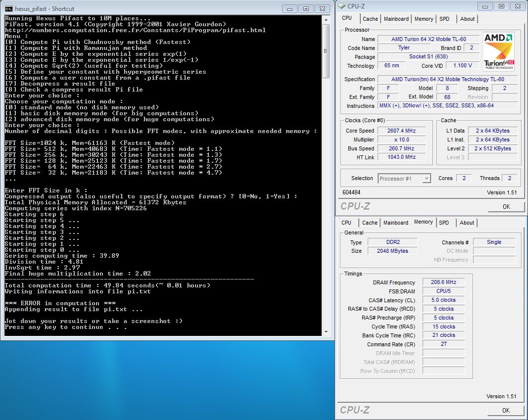Click the pifast.html URL in console
The image size is (528, 420).
(x=135, y=30)
